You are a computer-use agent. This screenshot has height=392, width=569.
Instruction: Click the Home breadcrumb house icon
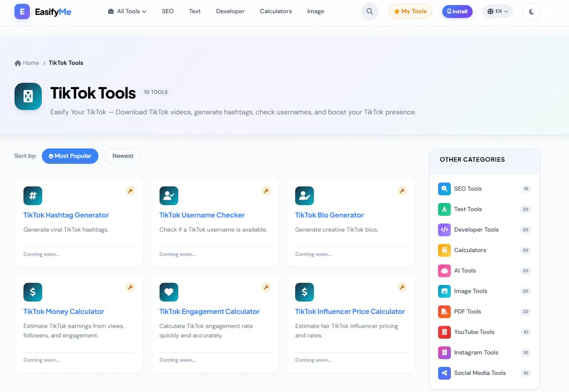coord(18,63)
